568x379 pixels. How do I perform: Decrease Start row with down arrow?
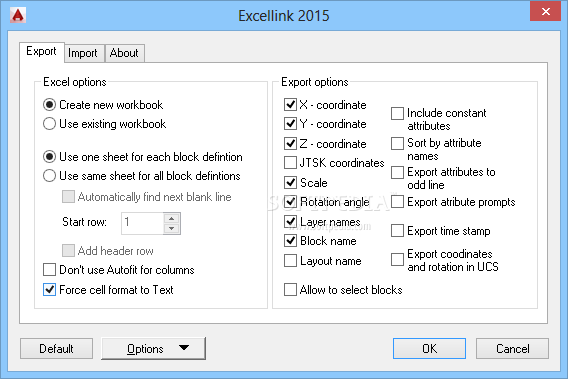point(171,228)
